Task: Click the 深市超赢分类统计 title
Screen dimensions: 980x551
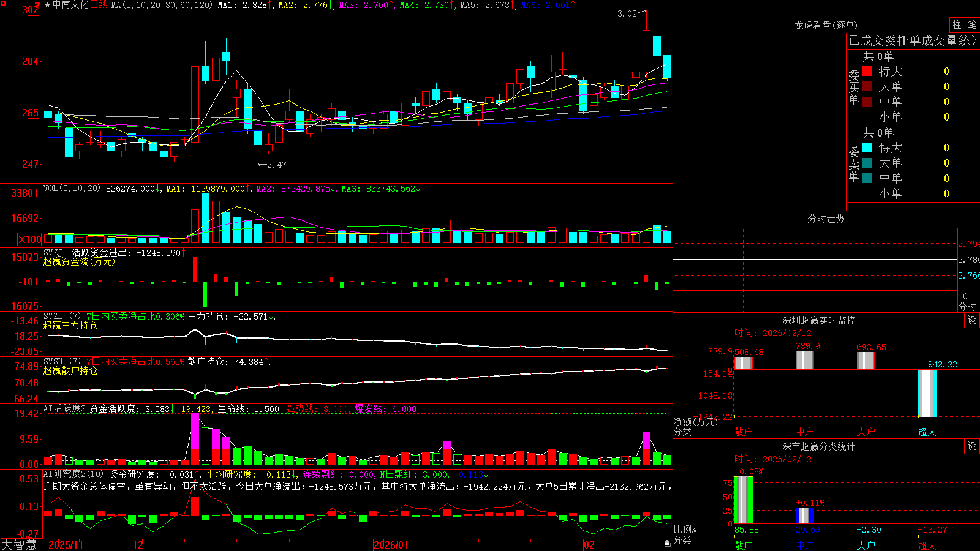Action: click(818, 446)
